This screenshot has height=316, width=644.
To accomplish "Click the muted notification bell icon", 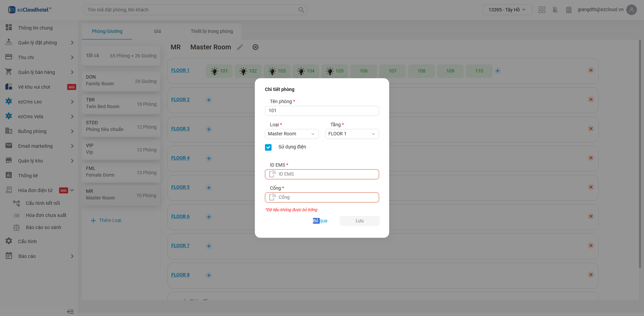I will point(555,10).
